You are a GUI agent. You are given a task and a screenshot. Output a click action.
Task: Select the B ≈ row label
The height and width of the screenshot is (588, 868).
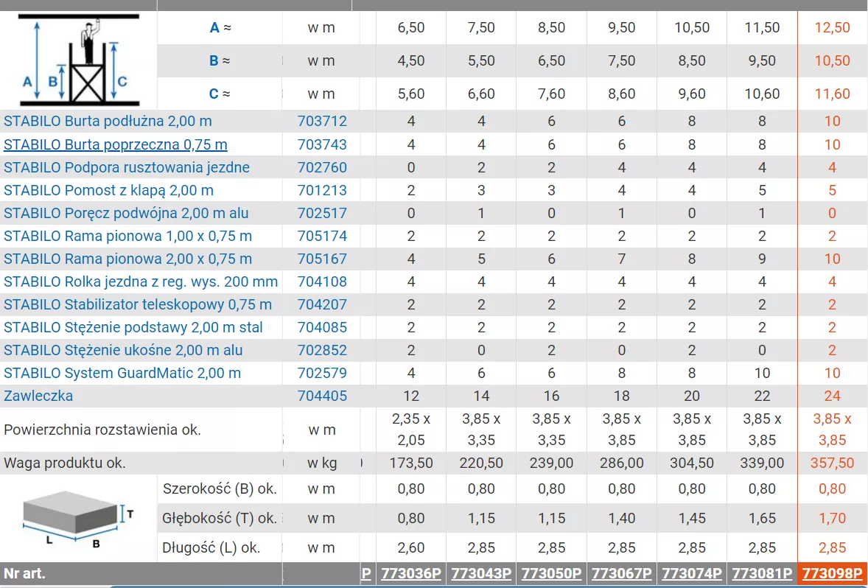point(220,61)
